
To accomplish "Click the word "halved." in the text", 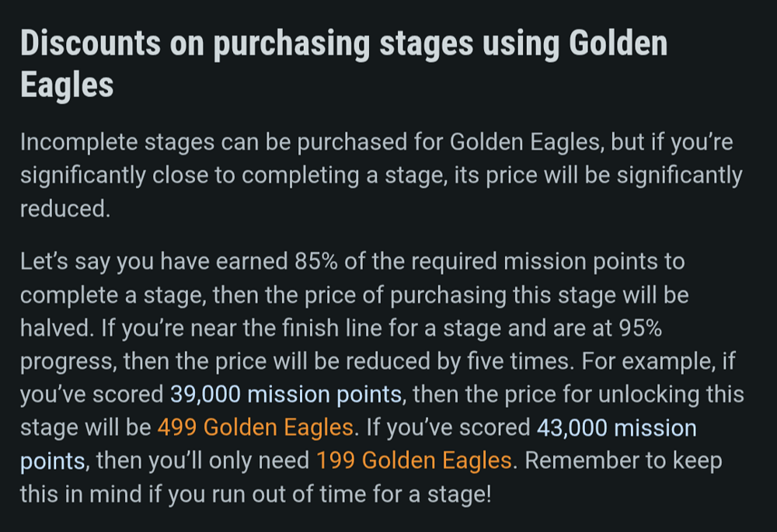I will pos(57,329).
